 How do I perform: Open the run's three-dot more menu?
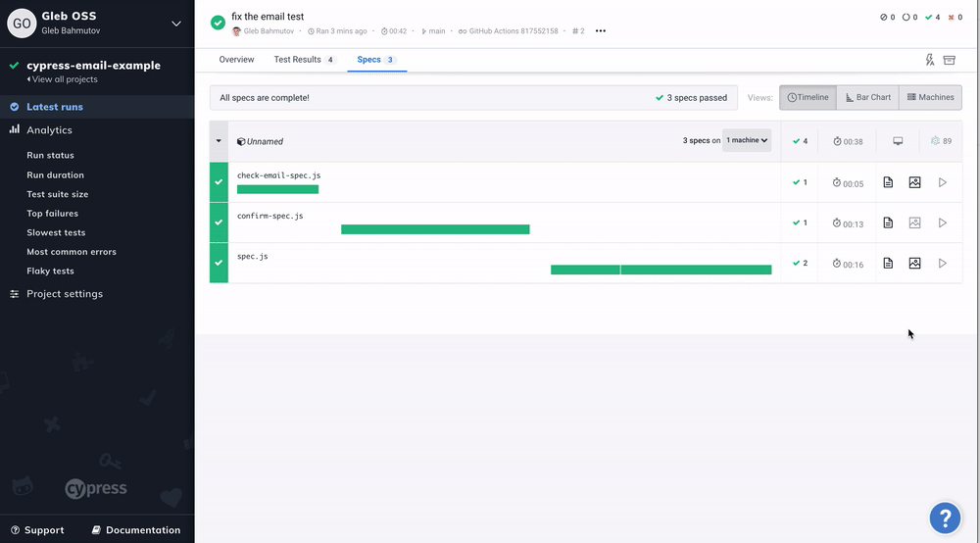pyautogui.click(x=601, y=30)
